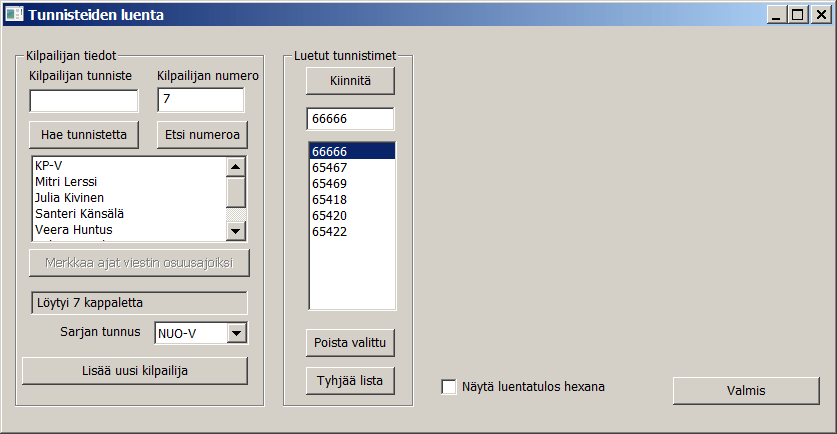Add competitor via Lisää uusi kilpailija

point(134,370)
